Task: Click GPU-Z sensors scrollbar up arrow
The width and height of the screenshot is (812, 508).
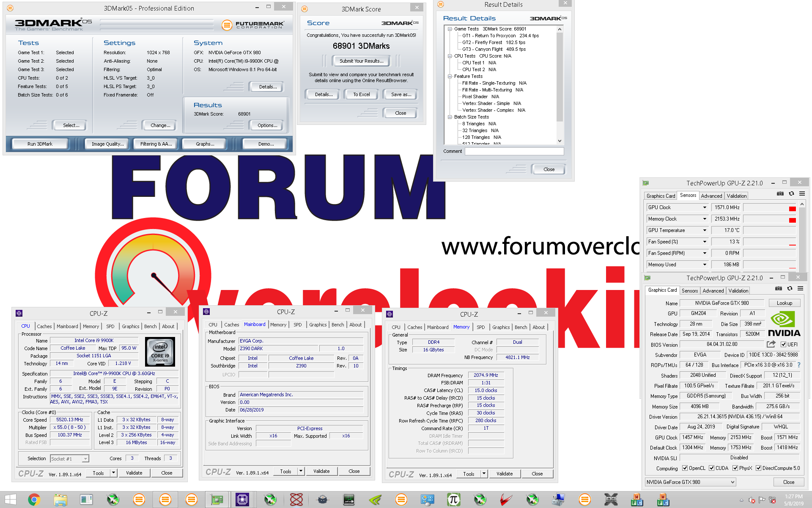Action: tap(802, 204)
